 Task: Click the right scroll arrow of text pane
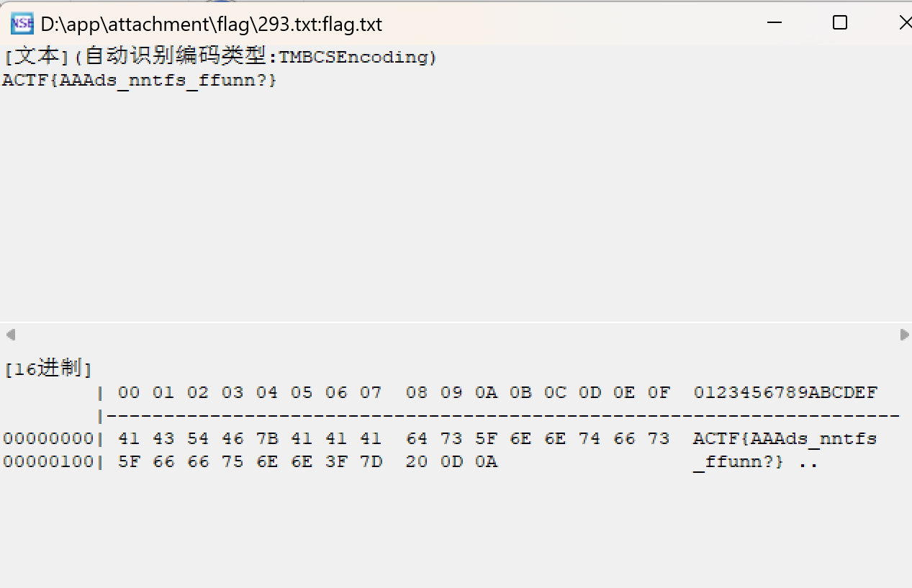904,335
